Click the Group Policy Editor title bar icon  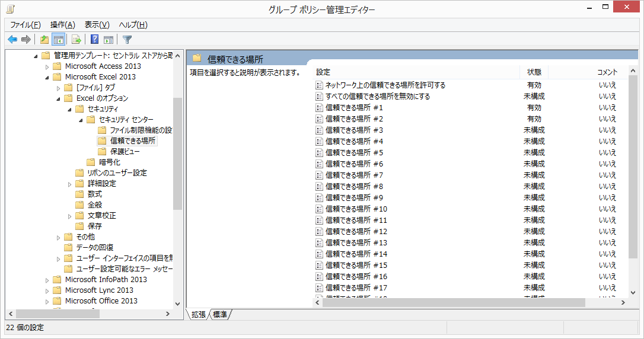tap(11, 8)
